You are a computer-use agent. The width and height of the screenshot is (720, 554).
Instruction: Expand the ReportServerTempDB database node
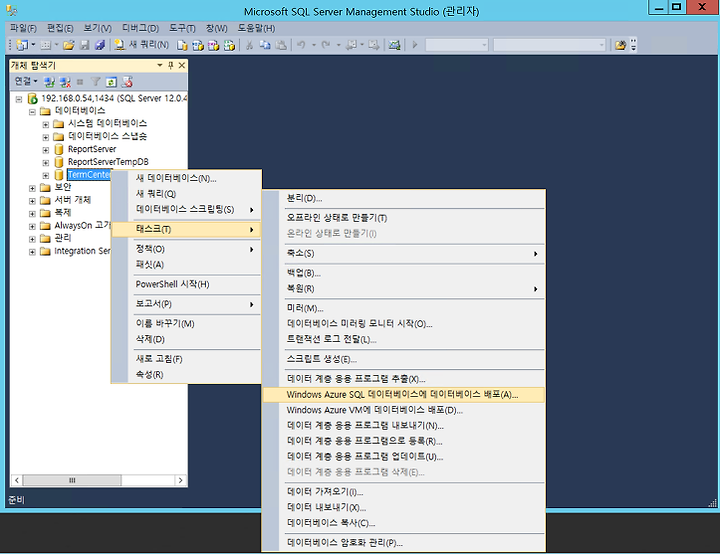[x=45, y=163]
